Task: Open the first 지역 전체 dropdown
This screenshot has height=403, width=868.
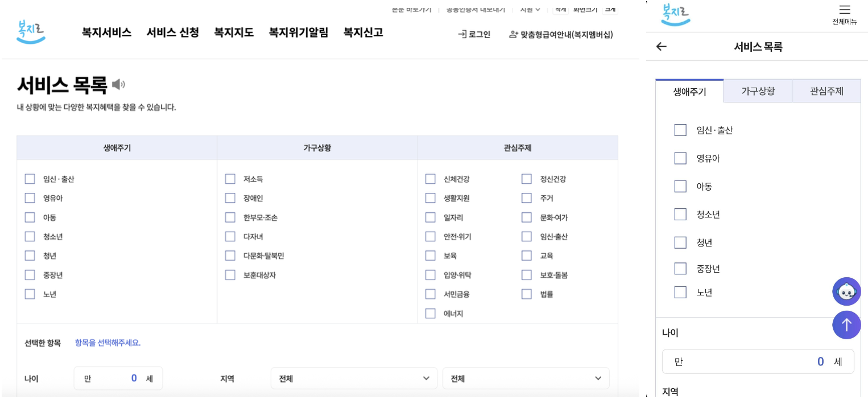Action: coord(353,378)
